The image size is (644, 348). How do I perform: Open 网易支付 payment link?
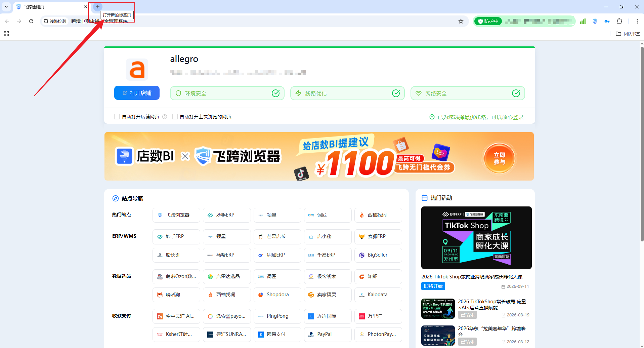(277, 334)
